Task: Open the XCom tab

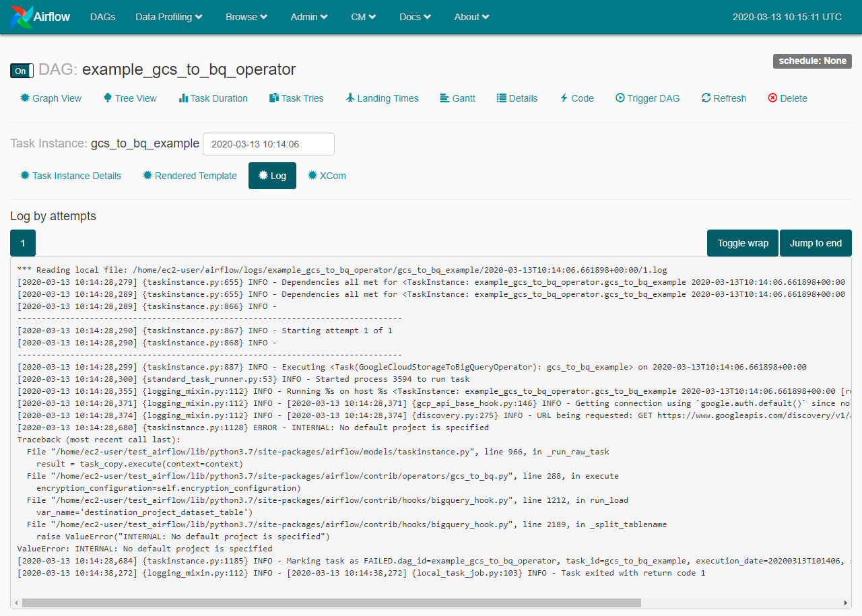Action: point(327,175)
